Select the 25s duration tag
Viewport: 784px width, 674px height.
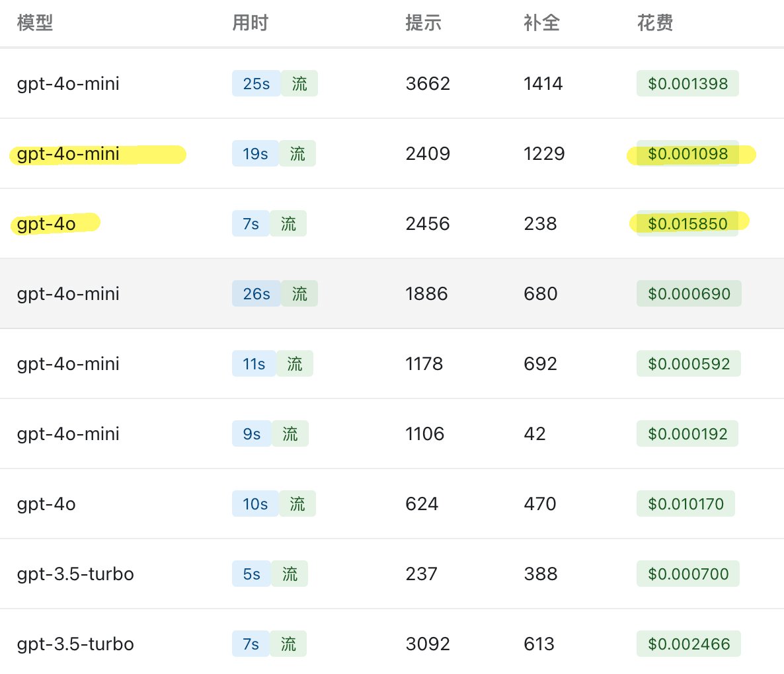pyautogui.click(x=256, y=83)
